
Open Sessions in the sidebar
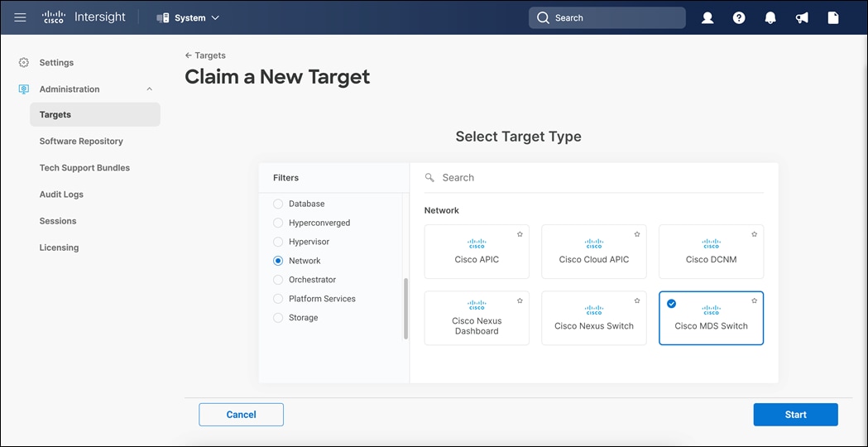point(58,221)
